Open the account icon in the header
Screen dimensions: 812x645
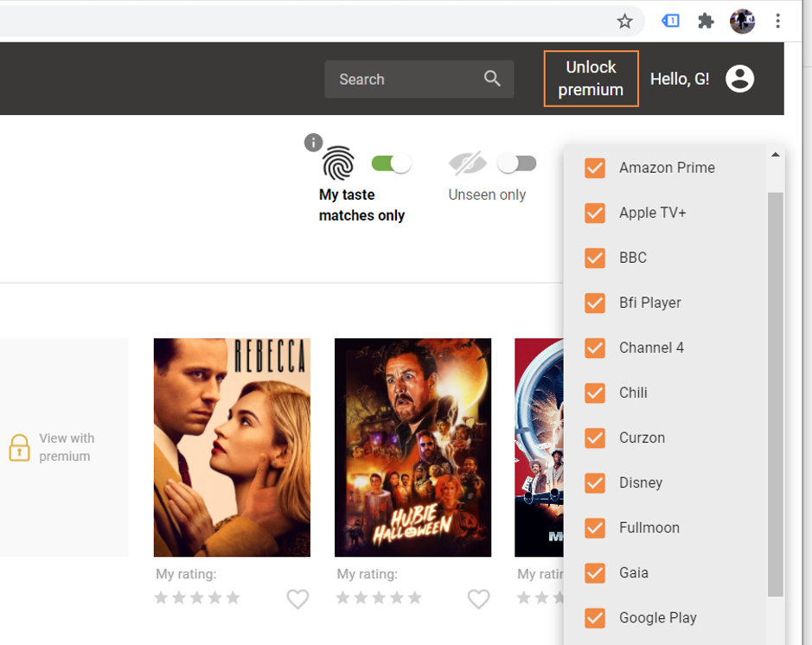(739, 79)
